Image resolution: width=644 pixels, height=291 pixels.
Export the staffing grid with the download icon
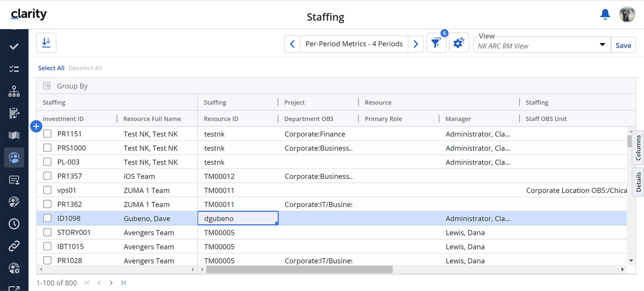[x=46, y=43]
